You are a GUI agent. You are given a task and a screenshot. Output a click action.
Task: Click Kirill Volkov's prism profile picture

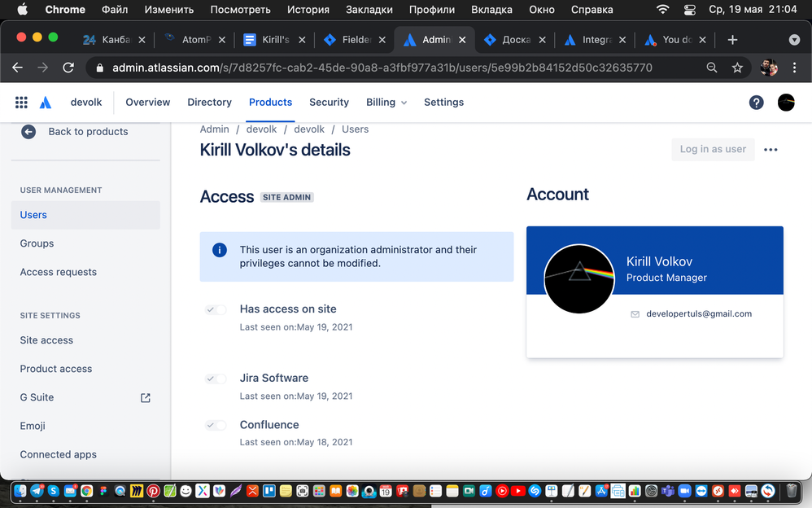coord(579,278)
